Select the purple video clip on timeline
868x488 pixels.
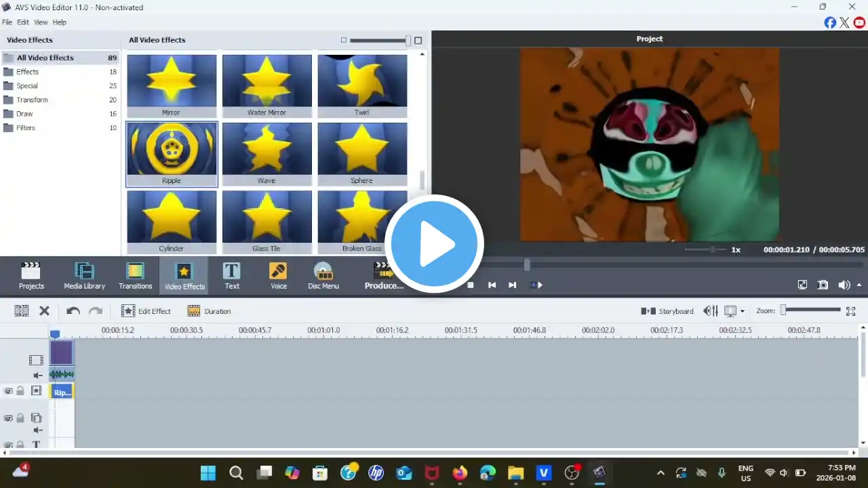coord(62,353)
